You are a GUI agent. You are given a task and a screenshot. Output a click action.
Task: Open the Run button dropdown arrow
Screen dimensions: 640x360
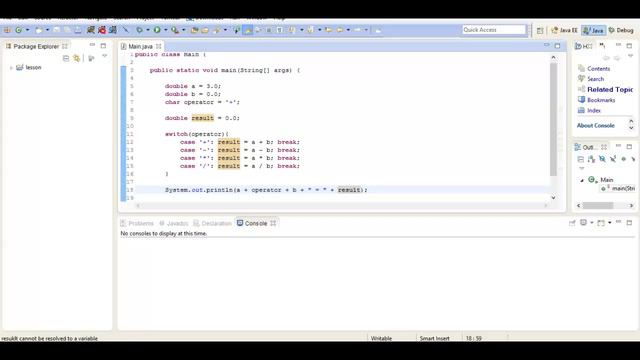coord(165,30)
